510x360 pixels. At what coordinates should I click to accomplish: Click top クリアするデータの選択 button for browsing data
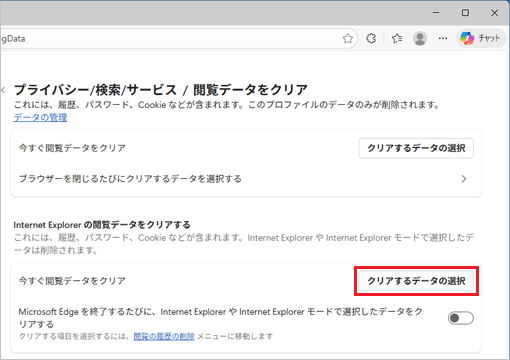pyautogui.click(x=416, y=148)
